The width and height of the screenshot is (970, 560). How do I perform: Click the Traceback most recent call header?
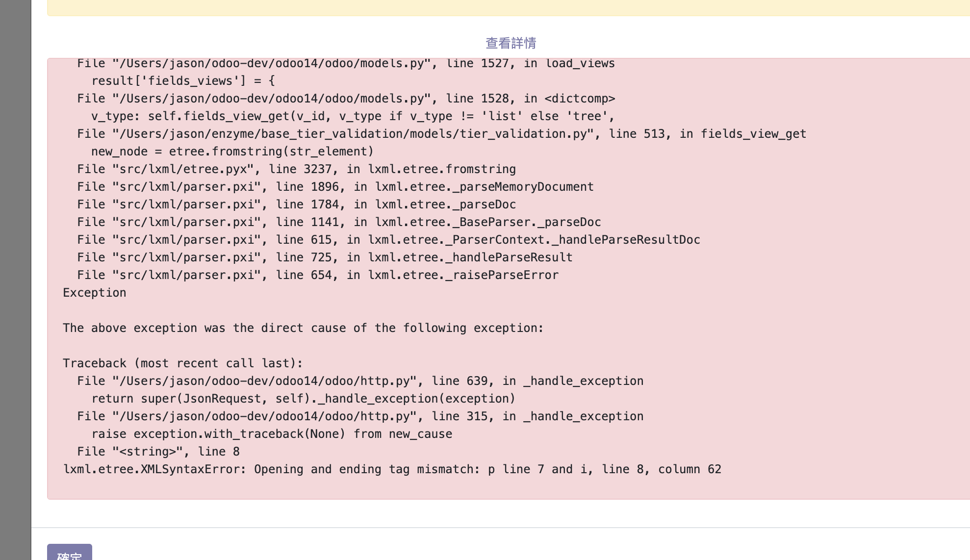(183, 363)
